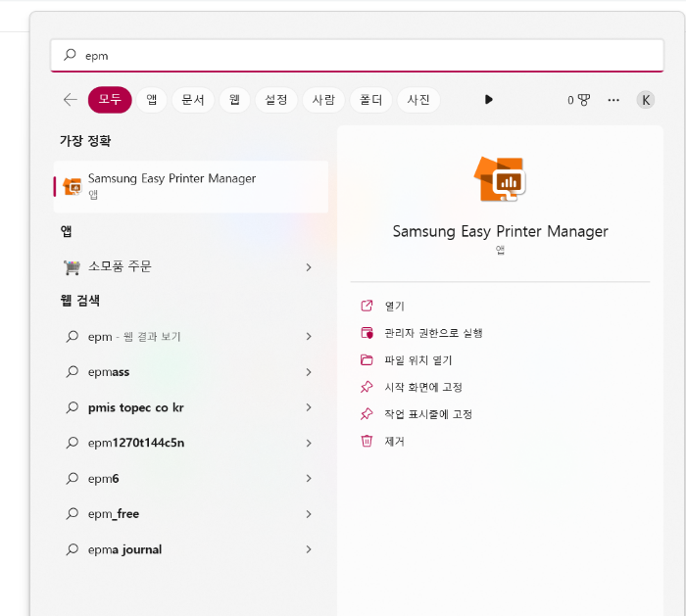
Task: Expand details arrow for 소모품 주문
Action: (x=309, y=267)
